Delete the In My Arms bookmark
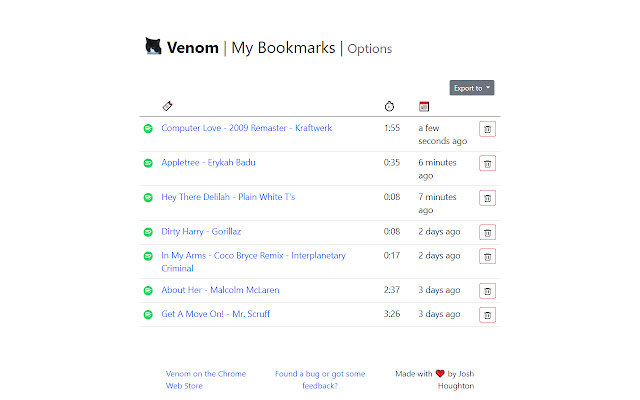Screen dimensions: 640x400 [x=487, y=256]
